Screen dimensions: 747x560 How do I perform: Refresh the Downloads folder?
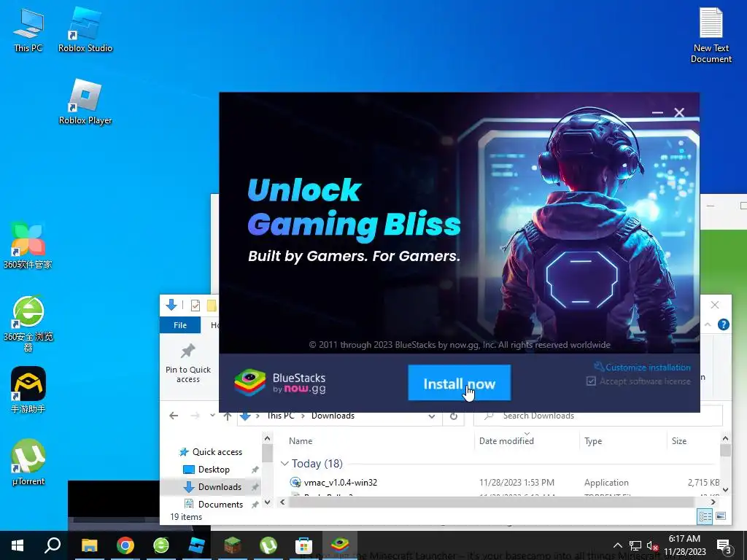click(x=454, y=416)
